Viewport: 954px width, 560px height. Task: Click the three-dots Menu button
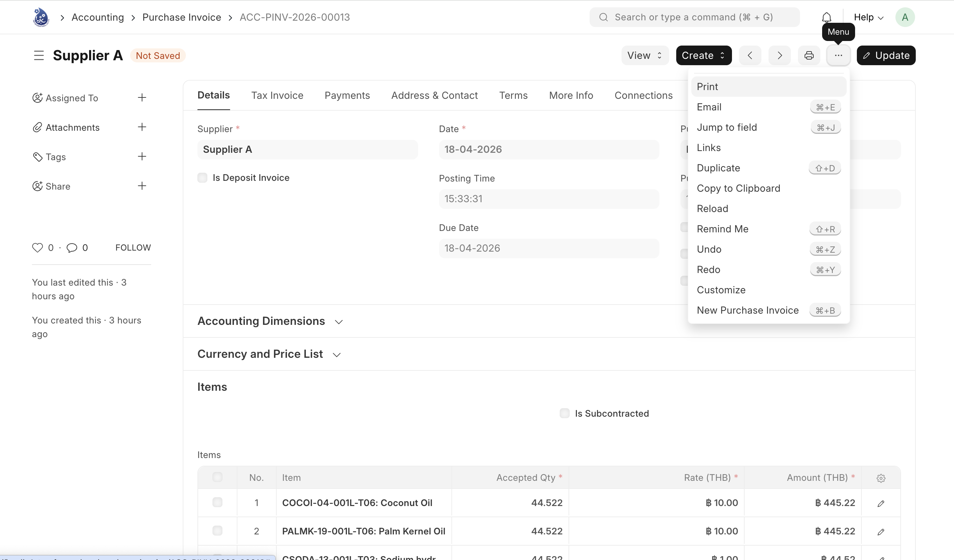click(839, 56)
